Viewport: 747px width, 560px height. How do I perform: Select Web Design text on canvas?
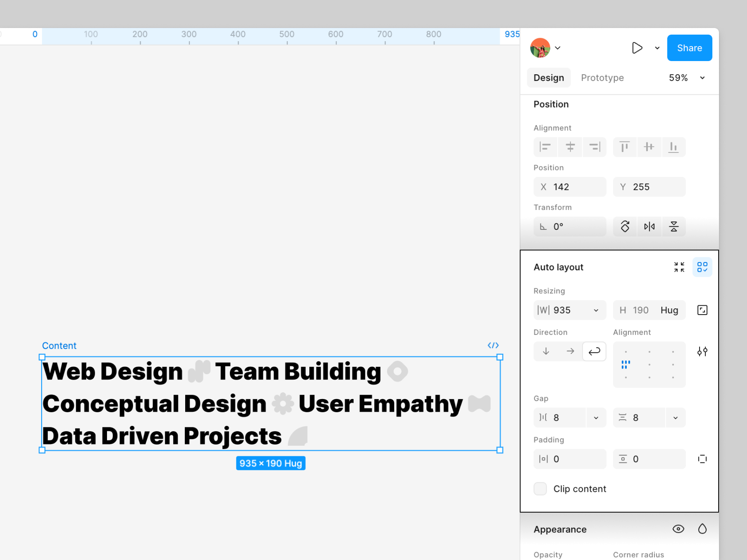coord(113,371)
